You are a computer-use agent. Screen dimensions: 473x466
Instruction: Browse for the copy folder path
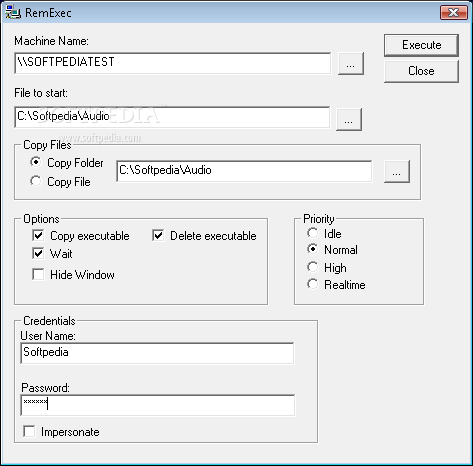coord(397,171)
